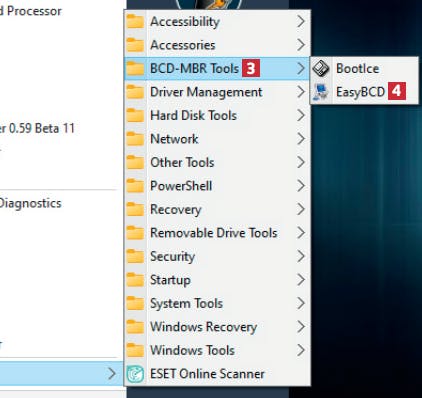Image resolution: width=422 pixels, height=398 pixels.
Task: Expand the PowerShell submenu arrow
Action: (301, 186)
